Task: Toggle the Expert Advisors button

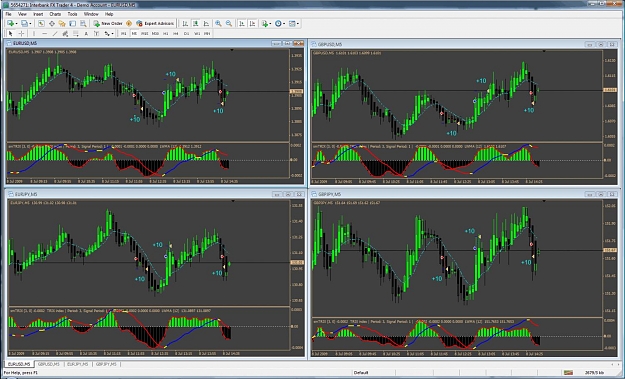Action: 155,24
